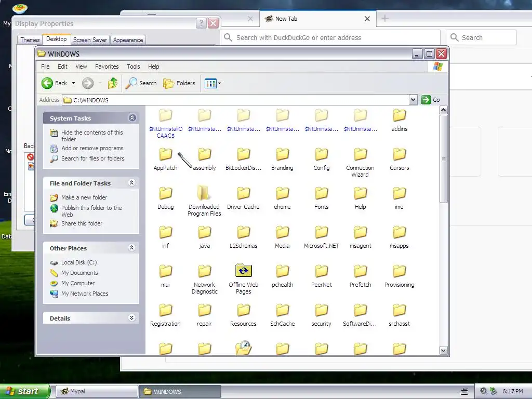
Task: Select the security folder
Action: (321, 315)
